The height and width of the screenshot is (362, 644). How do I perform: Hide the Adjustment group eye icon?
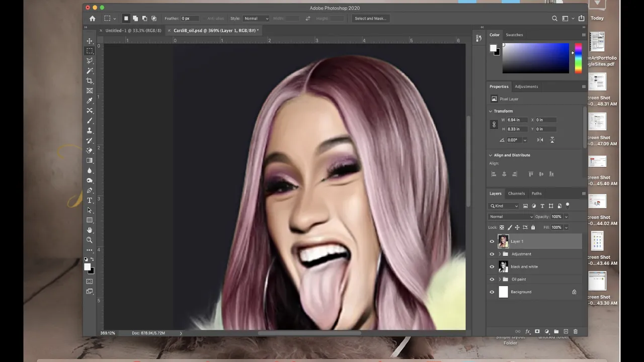tap(492, 254)
